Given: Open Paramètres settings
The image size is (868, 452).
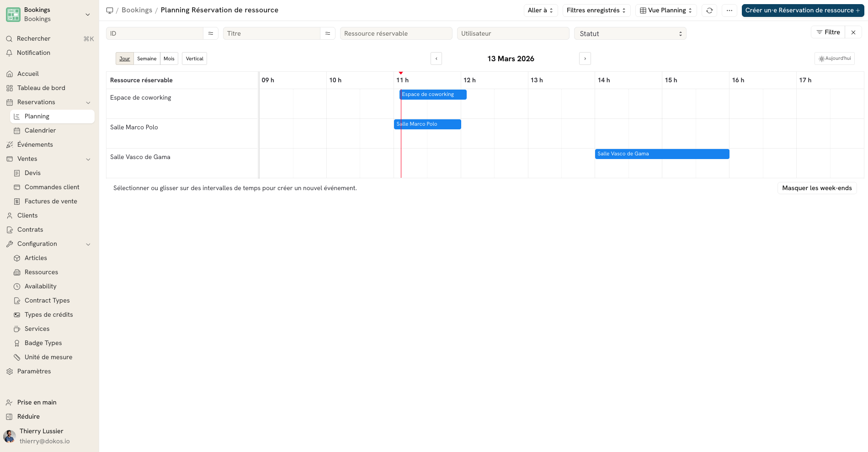Looking at the screenshot, I should (x=34, y=371).
